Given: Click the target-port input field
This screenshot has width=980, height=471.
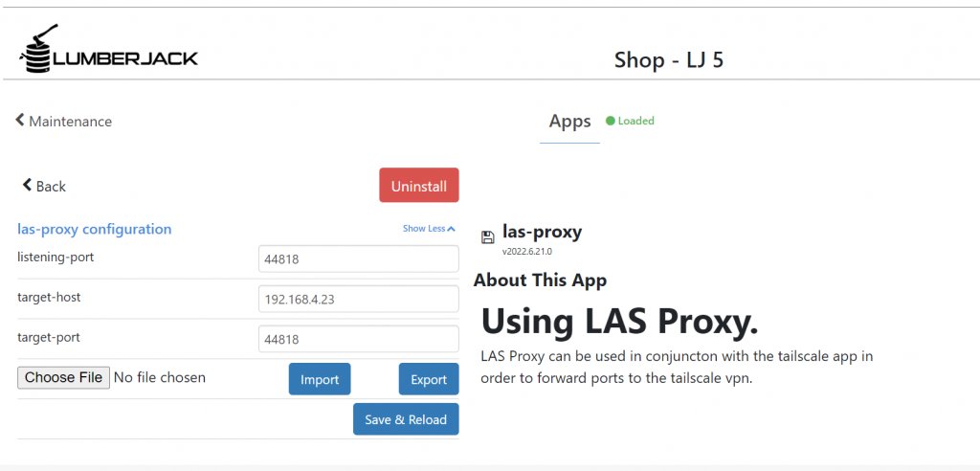Looking at the screenshot, I should 359,339.
